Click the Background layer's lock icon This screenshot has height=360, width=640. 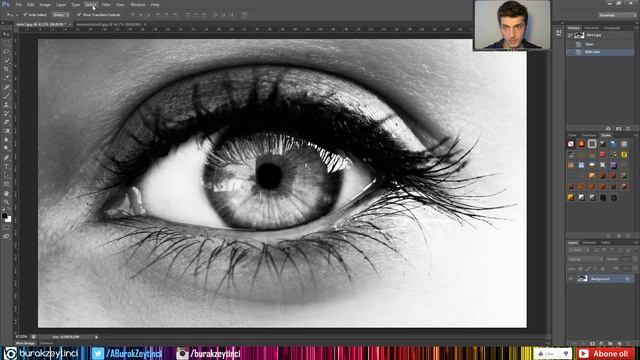pyautogui.click(x=627, y=279)
